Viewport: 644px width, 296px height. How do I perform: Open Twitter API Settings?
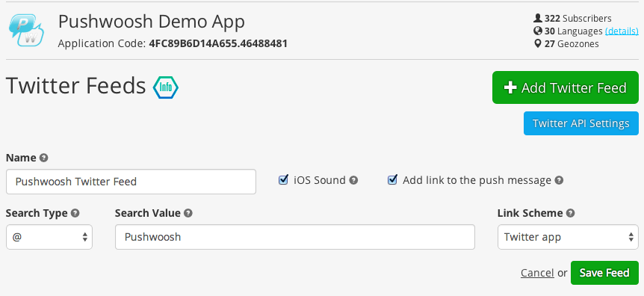580,123
